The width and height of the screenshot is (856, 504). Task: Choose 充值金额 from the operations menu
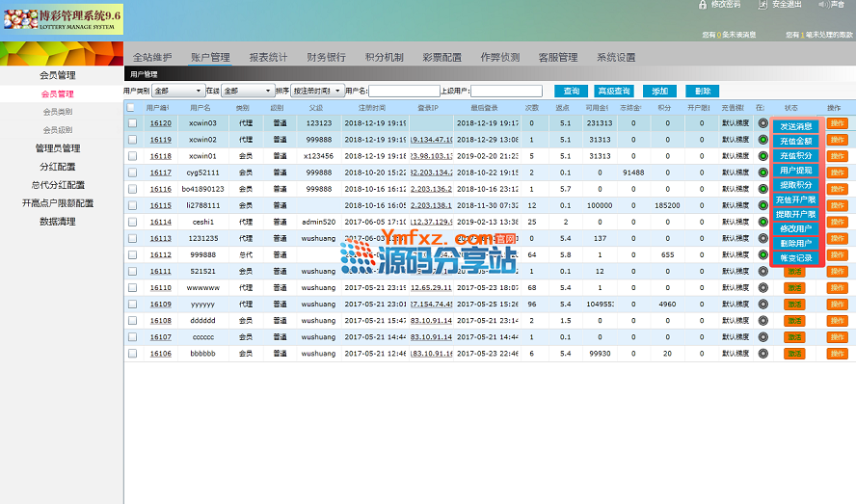(x=795, y=141)
